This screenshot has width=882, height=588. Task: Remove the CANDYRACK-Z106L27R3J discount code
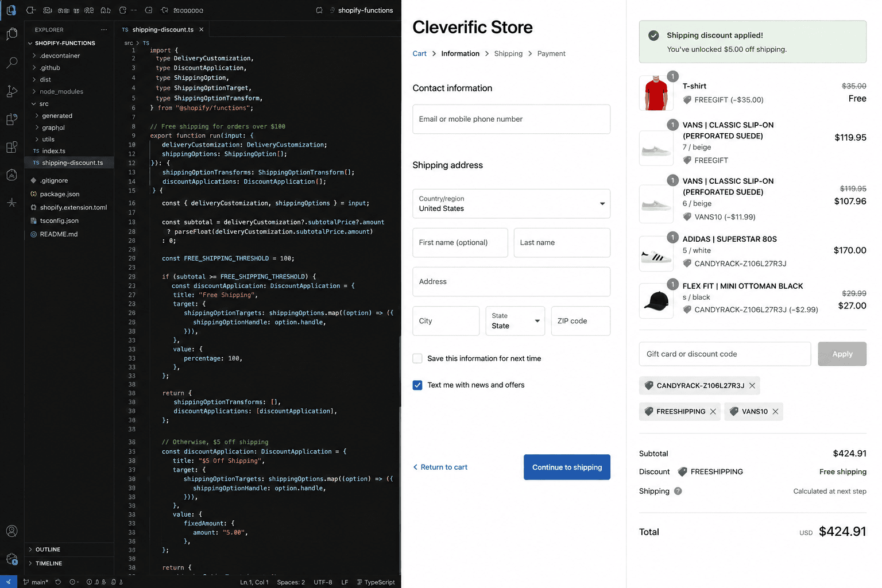(752, 385)
